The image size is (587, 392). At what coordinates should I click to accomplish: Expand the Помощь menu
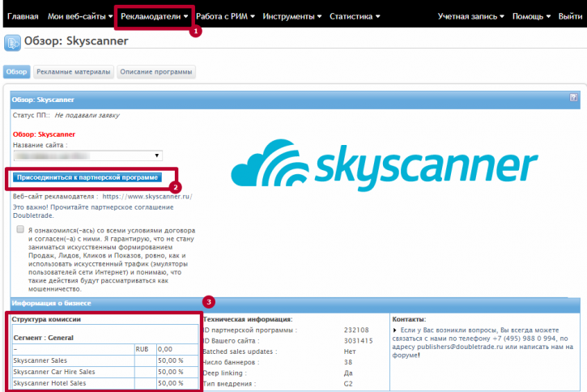[531, 16]
